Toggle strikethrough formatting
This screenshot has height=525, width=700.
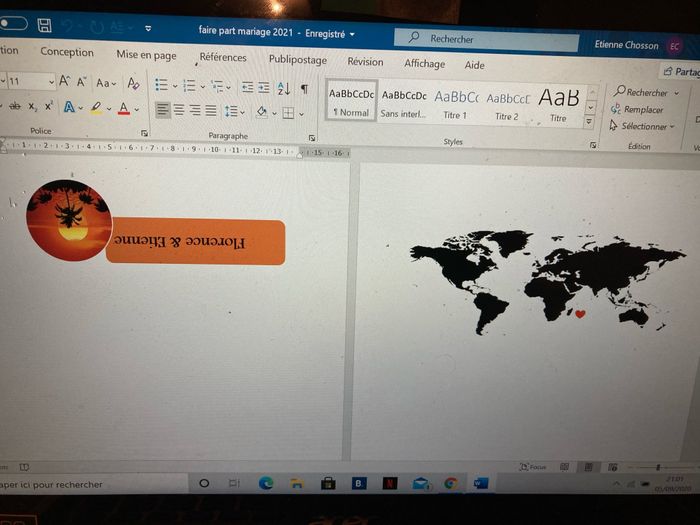click(x=14, y=106)
